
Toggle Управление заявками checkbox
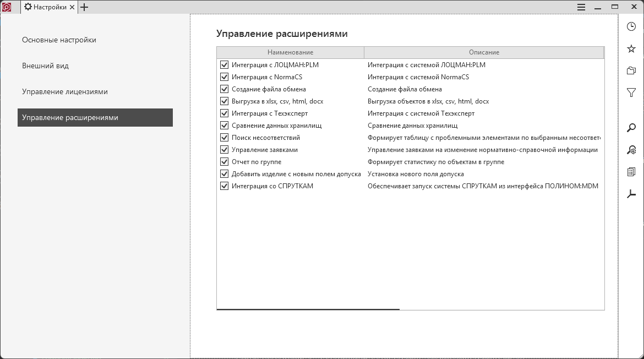point(224,150)
